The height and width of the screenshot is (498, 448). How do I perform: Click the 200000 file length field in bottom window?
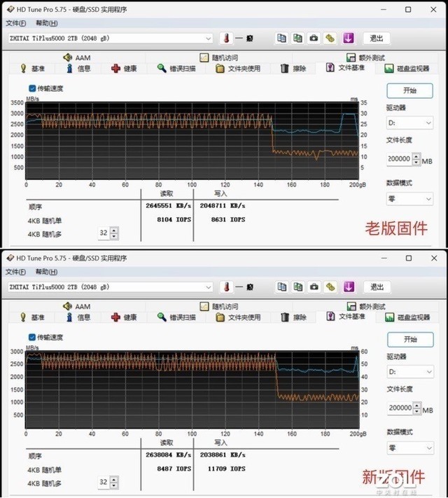point(400,408)
